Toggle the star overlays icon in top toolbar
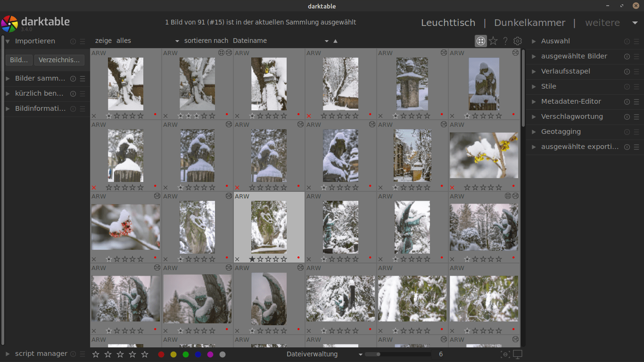Image resolution: width=644 pixels, height=362 pixels. click(493, 41)
